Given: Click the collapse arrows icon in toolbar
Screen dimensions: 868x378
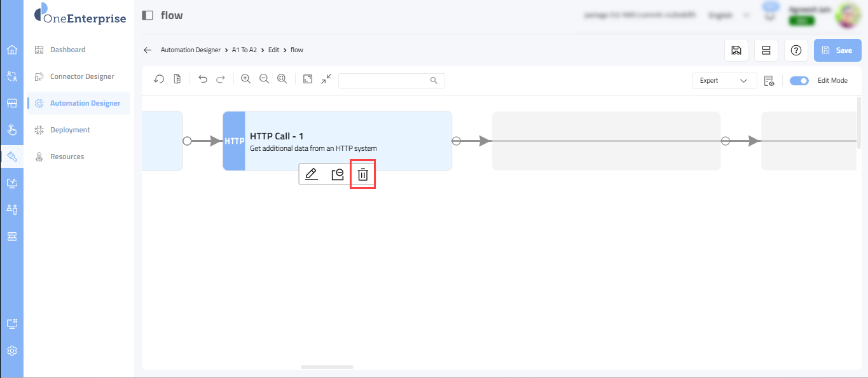Looking at the screenshot, I should pos(326,80).
